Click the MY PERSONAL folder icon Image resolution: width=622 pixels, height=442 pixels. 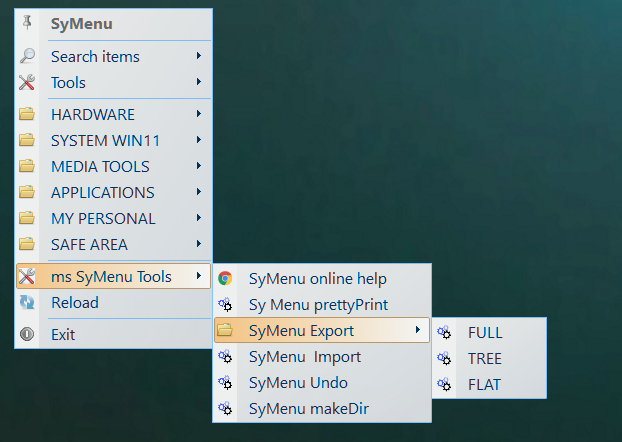[27, 218]
